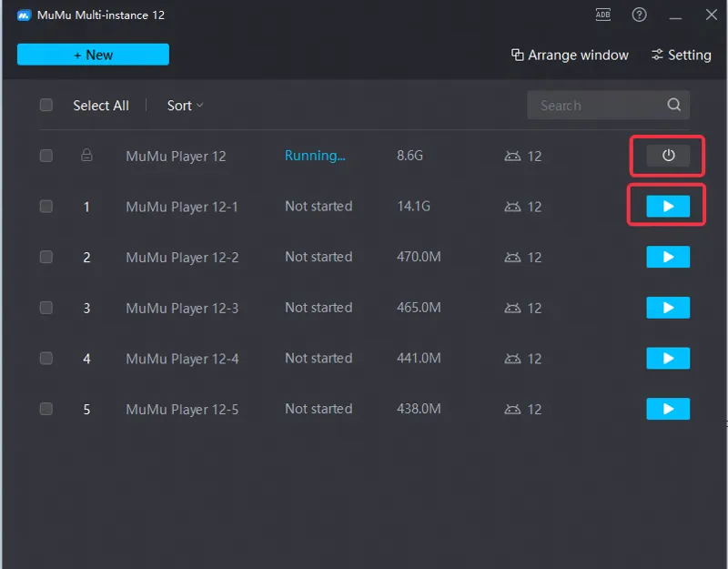The height and width of the screenshot is (569, 728).
Task: Open the Setting panel
Action: 681,55
